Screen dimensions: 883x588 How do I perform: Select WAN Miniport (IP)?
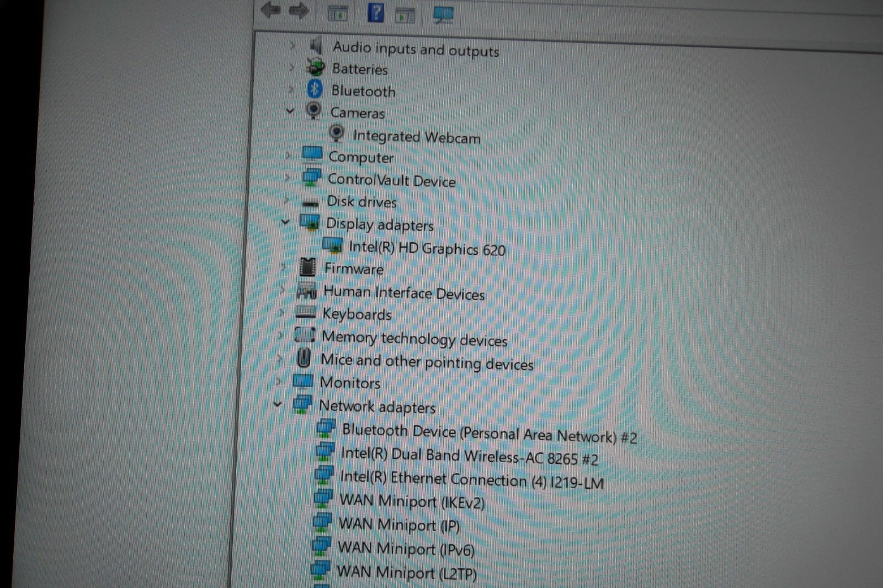399,524
